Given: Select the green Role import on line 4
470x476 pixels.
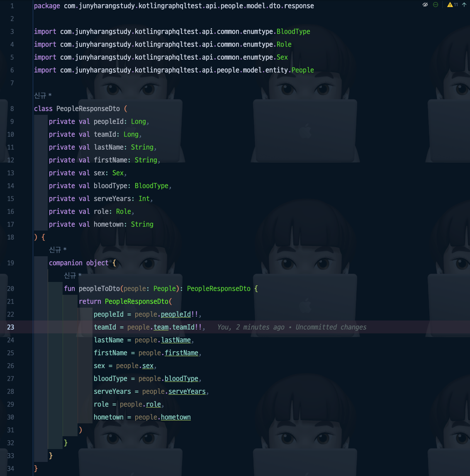Looking at the screenshot, I should click(x=284, y=44).
